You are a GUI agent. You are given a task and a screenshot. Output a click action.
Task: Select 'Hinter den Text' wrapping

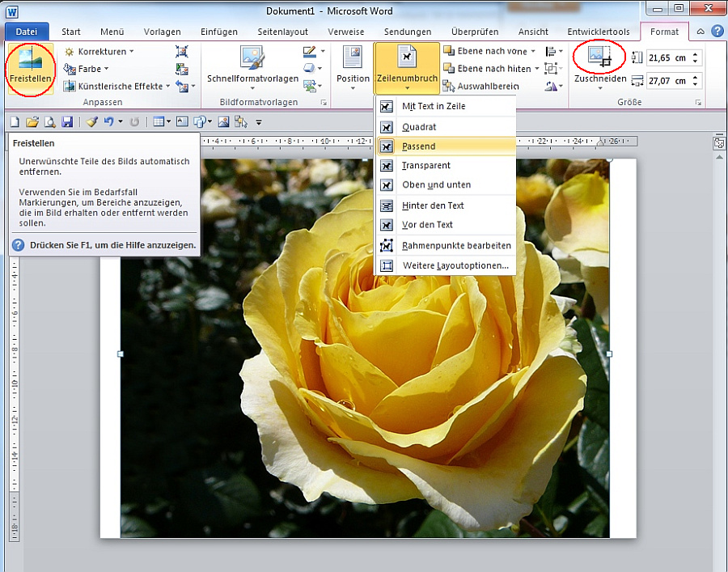point(433,205)
